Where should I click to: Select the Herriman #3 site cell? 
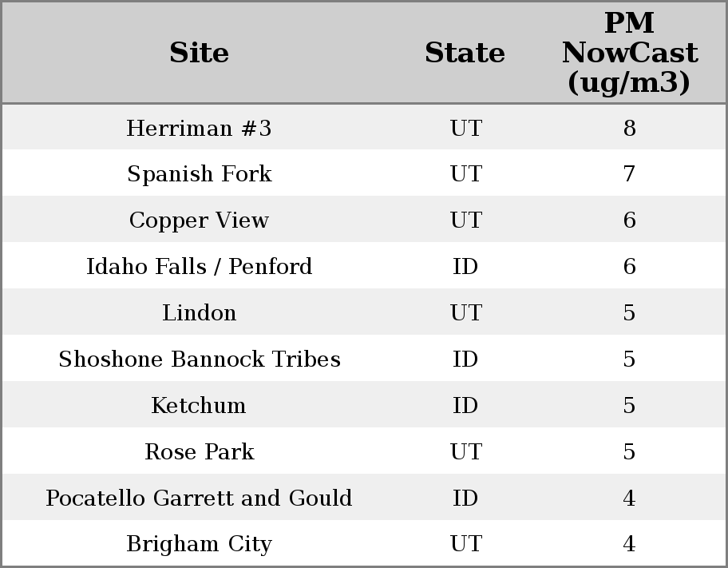199,128
